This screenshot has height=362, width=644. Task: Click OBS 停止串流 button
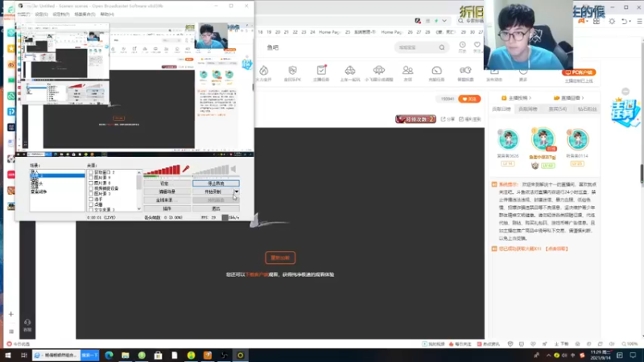(x=216, y=183)
